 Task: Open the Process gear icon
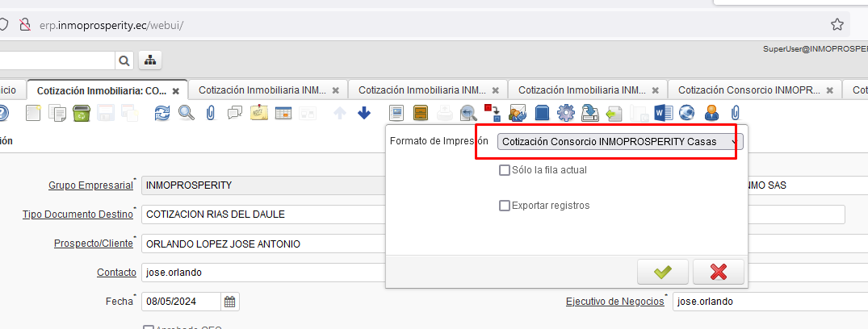pyautogui.click(x=566, y=113)
